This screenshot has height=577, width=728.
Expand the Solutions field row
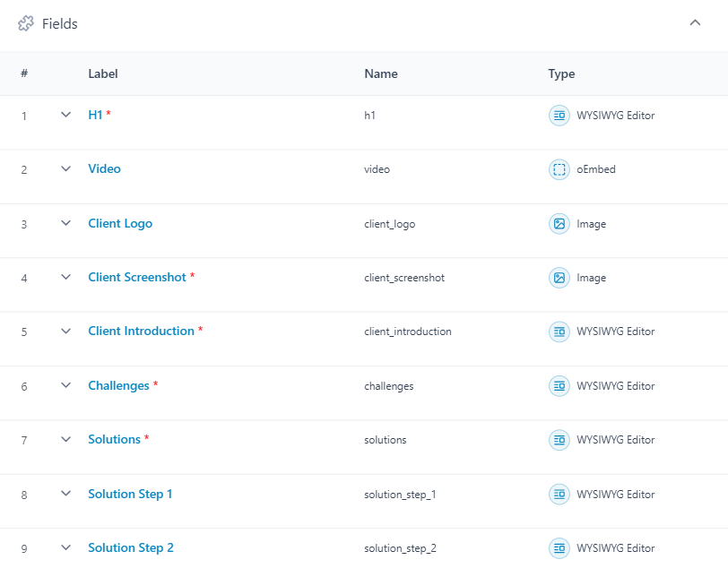pyautogui.click(x=65, y=440)
